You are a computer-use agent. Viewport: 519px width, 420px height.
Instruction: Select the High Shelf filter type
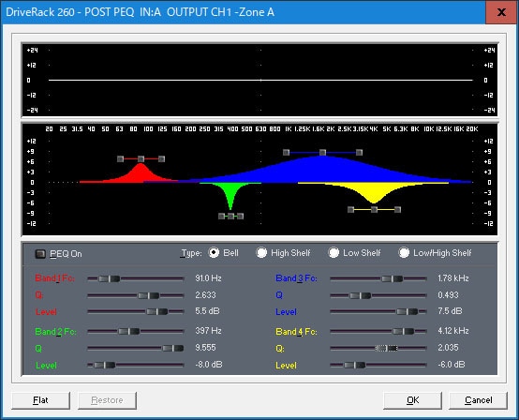coord(261,253)
